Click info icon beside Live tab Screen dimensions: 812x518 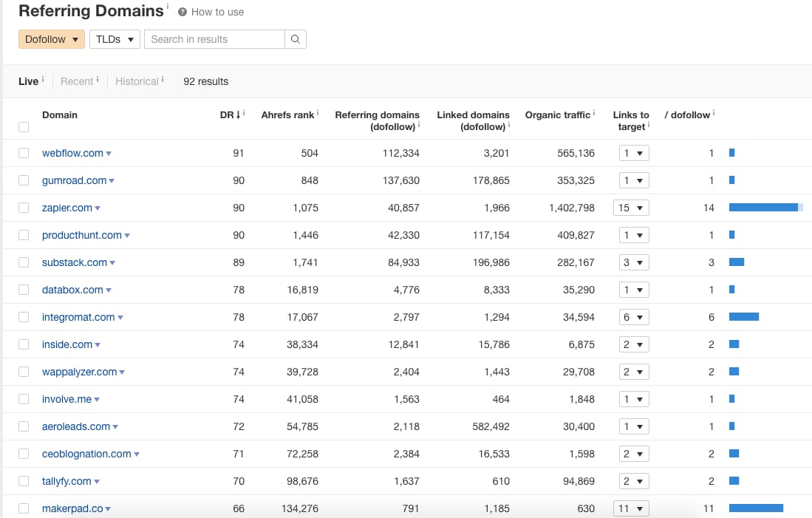coord(42,79)
